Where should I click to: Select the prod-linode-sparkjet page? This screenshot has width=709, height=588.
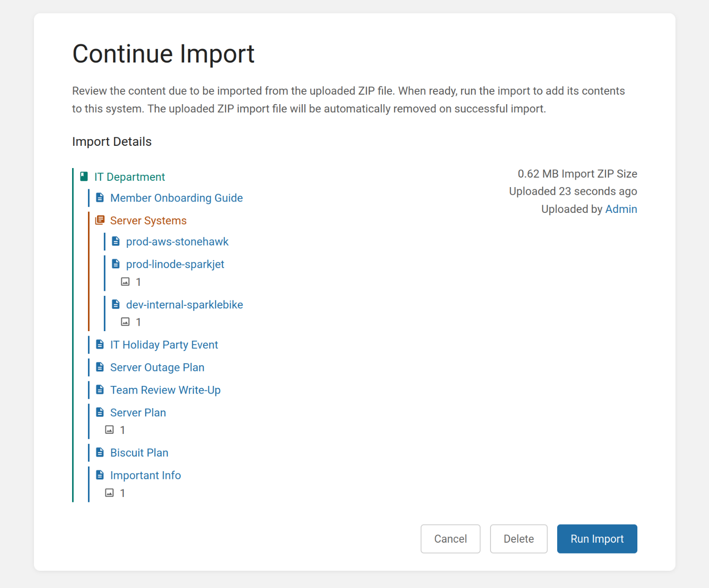click(175, 264)
